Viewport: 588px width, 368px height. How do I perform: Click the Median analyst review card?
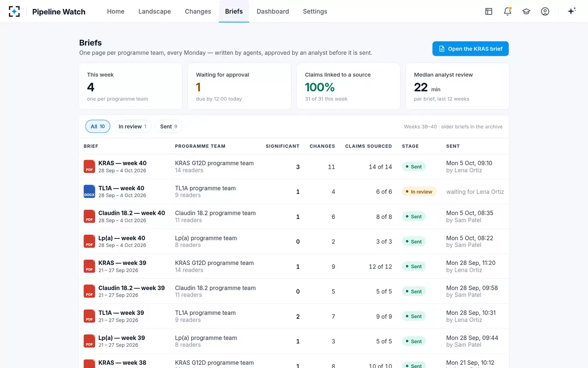pyautogui.click(x=457, y=86)
